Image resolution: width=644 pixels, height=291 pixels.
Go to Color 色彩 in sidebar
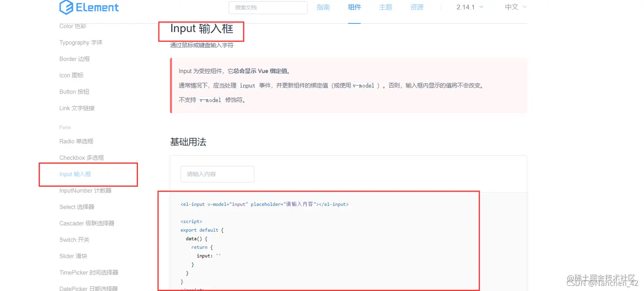pyautogui.click(x=73, y=26)
